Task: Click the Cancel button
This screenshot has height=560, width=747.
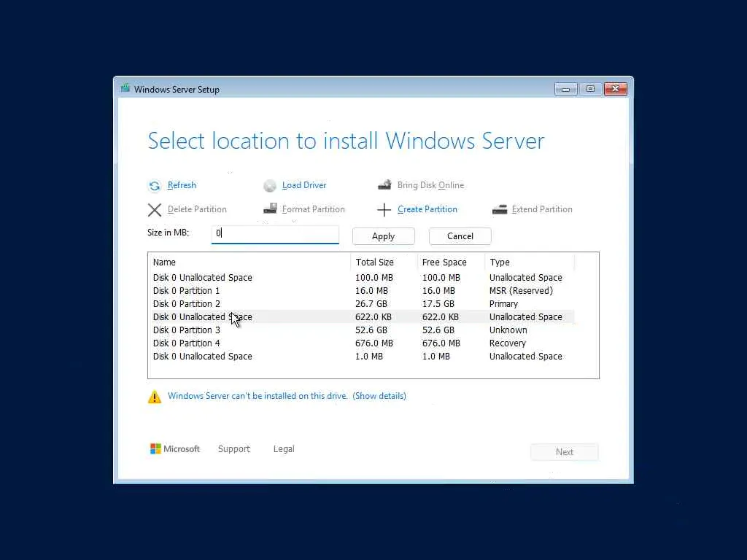Action: tap(460, 236)
